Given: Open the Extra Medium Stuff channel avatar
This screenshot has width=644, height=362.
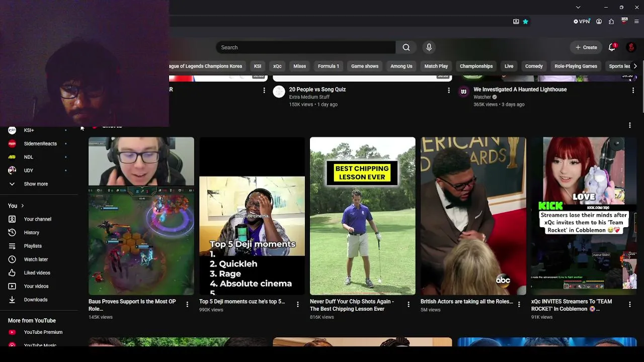Looking at the screenshot, I should [279, 92].
